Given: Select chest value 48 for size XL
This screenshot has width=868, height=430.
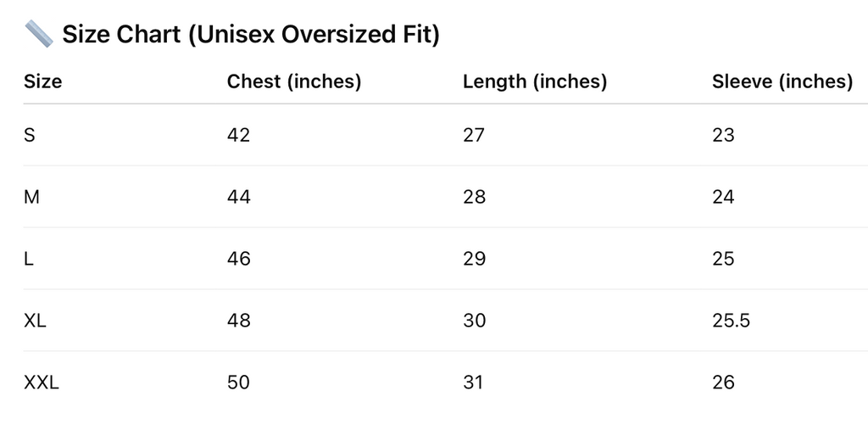Looking at the screenshot, I should point(239,321).
